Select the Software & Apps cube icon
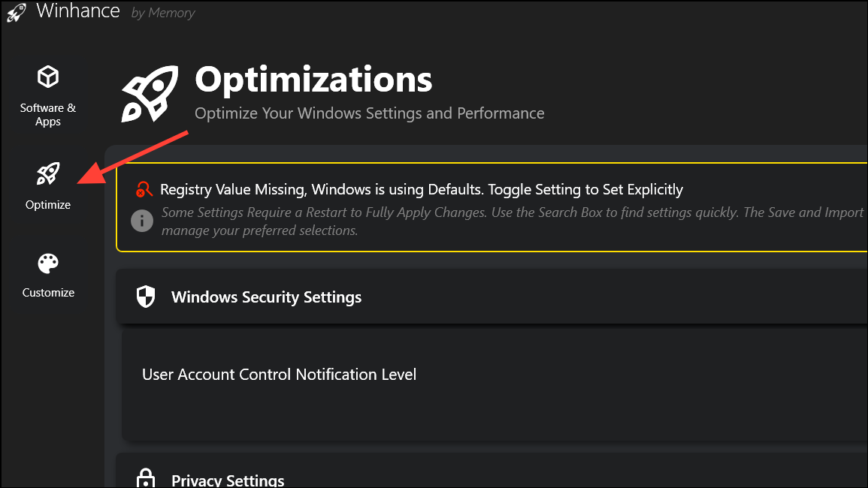Screen dimensions: 868x488 (x=47, y=76)
